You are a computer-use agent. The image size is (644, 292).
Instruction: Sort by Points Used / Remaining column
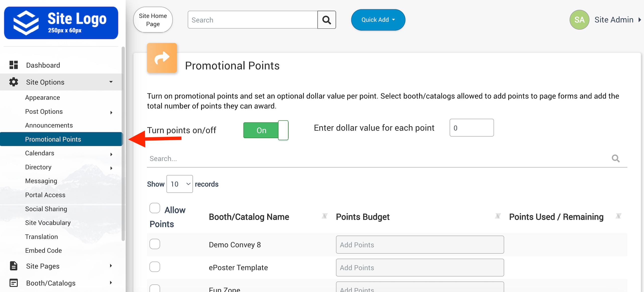click(x=618, y=216)
